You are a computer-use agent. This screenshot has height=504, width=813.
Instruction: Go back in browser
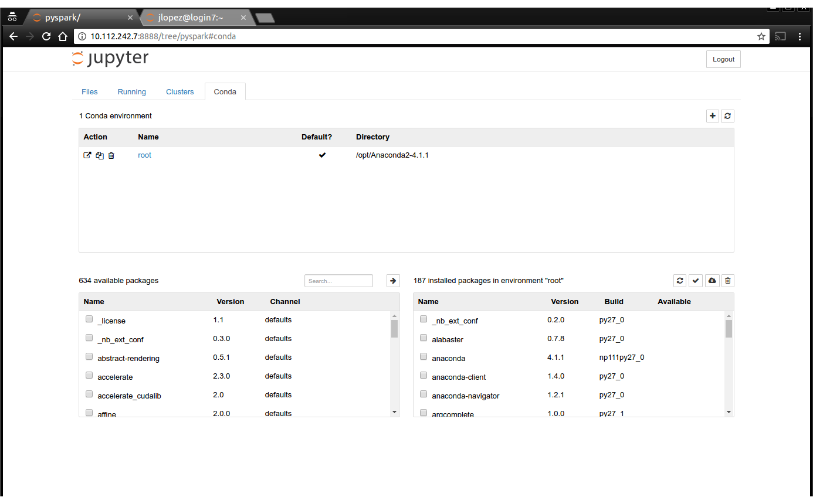[x=13, y=36]
